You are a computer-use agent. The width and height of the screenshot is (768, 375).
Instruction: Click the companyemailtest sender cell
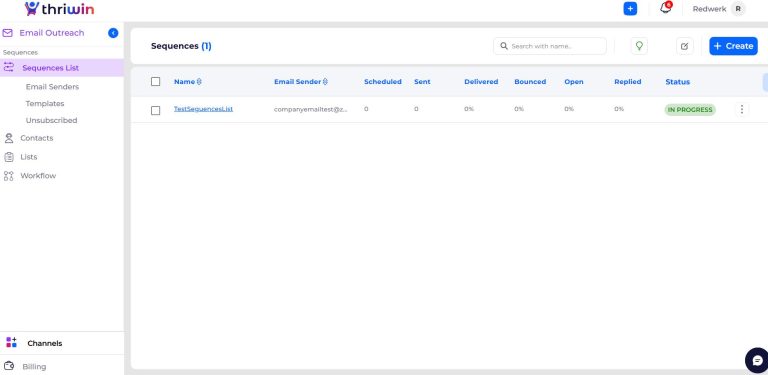click(x=311, y=109)
